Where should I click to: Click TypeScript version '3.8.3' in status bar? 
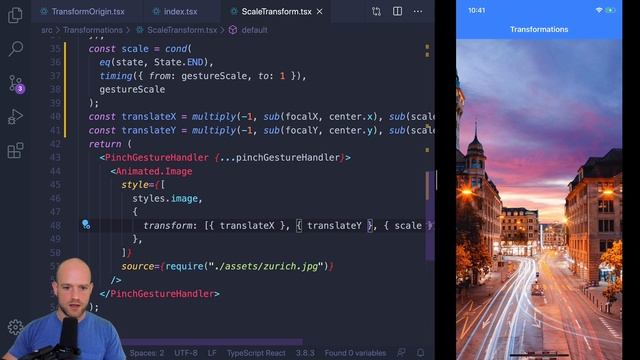(x=305, y=353)
